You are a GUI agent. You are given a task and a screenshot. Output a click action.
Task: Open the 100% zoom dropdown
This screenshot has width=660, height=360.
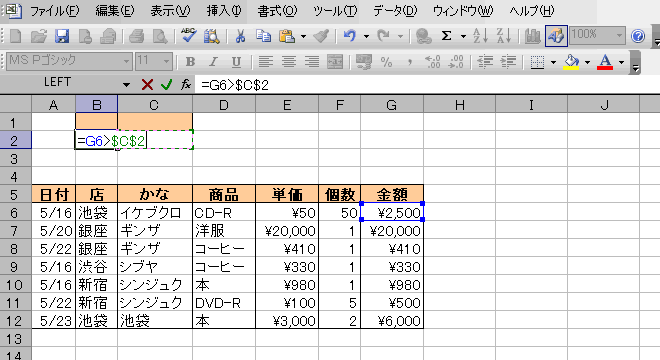coord(620,35)
